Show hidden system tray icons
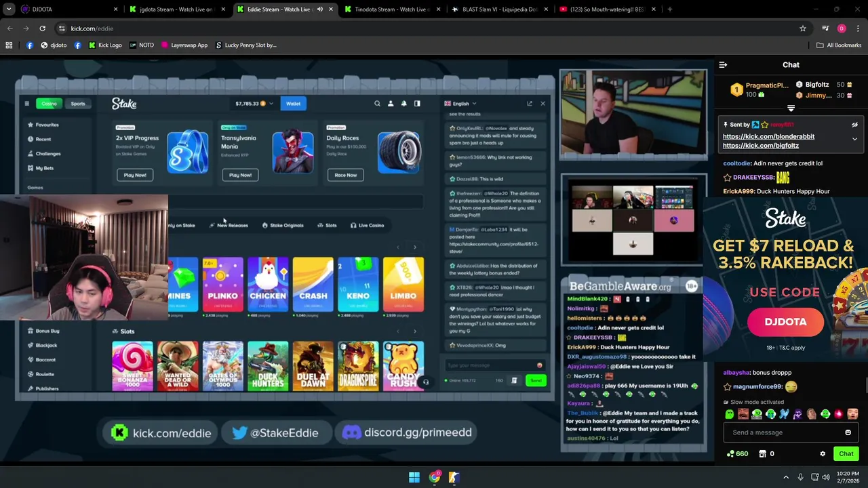This screenshot has width=868, height=488. click(786, 477)
